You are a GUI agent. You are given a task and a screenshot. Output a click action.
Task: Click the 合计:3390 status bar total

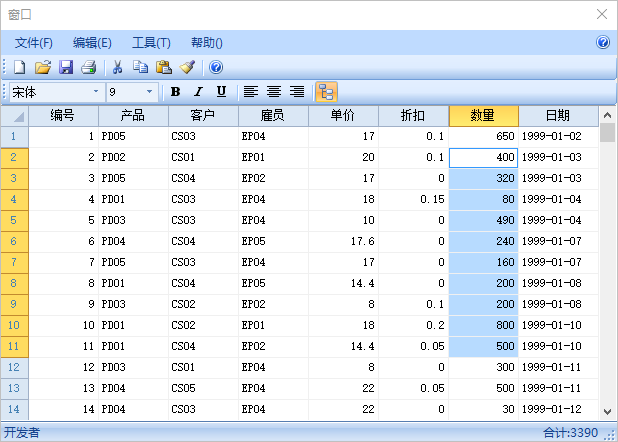point(571,433)
